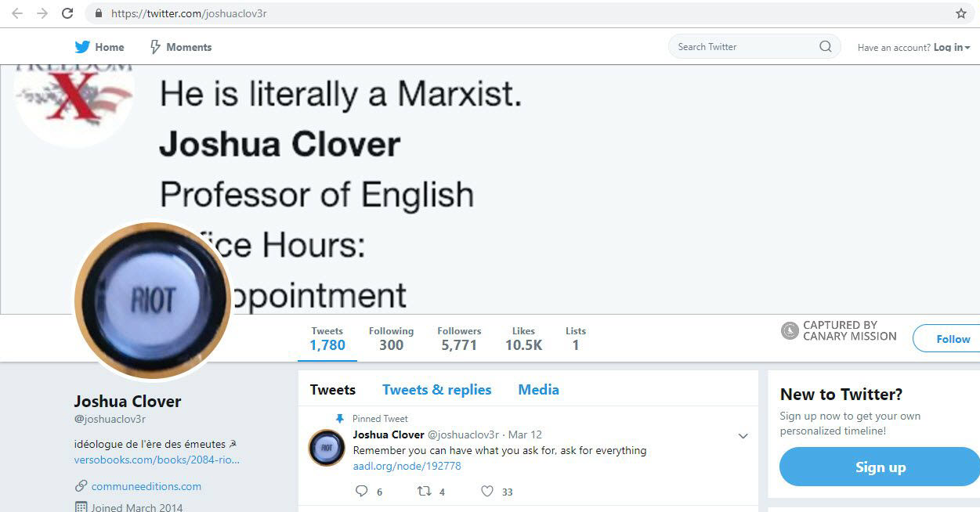Image resolution: width=980 pixels, height=512 pixels.
Task: Expand the pinned tweet options chevron
Action: pos(743,436)
